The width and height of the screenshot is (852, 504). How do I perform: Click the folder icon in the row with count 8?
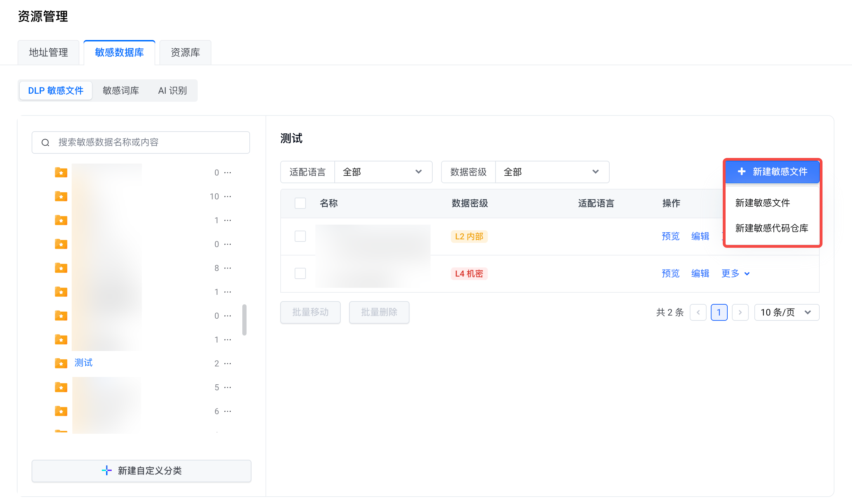61,268
